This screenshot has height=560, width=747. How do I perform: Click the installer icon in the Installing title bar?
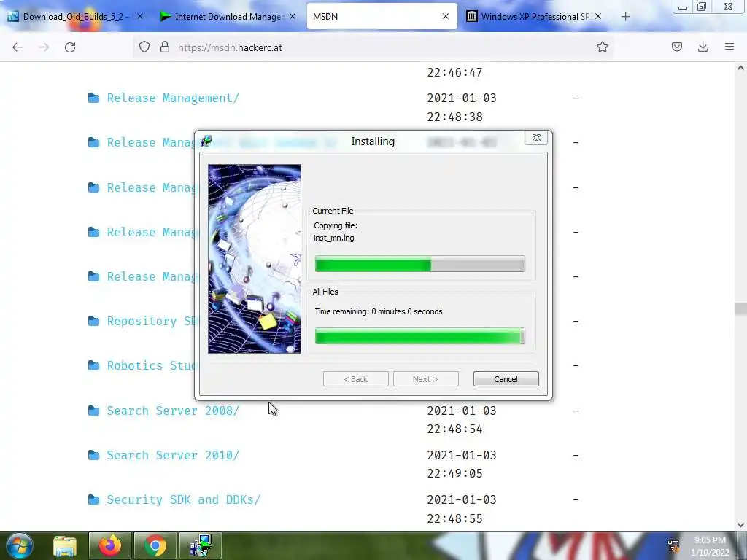pyautogui.click(x=206, y=141)
